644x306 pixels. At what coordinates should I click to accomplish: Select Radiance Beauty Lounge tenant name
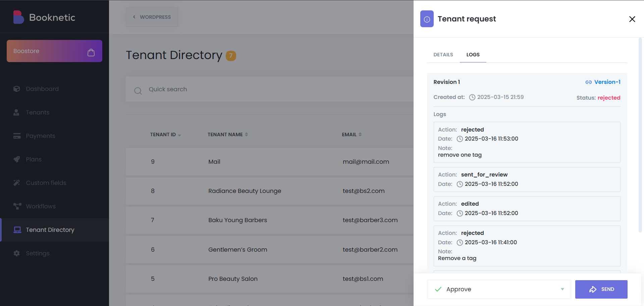click(x=245, y=191)
